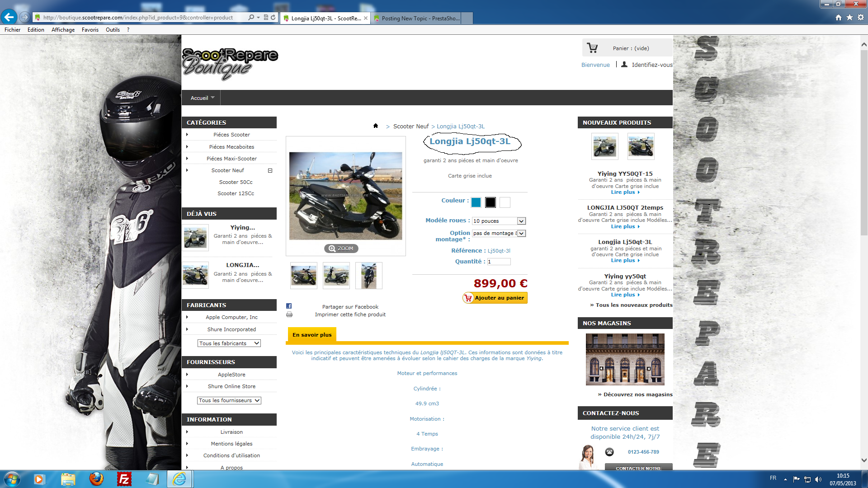Expand the Accueil menu arrow
The width and height of the screenshot is (868, 488).
(x=212, y=98)
